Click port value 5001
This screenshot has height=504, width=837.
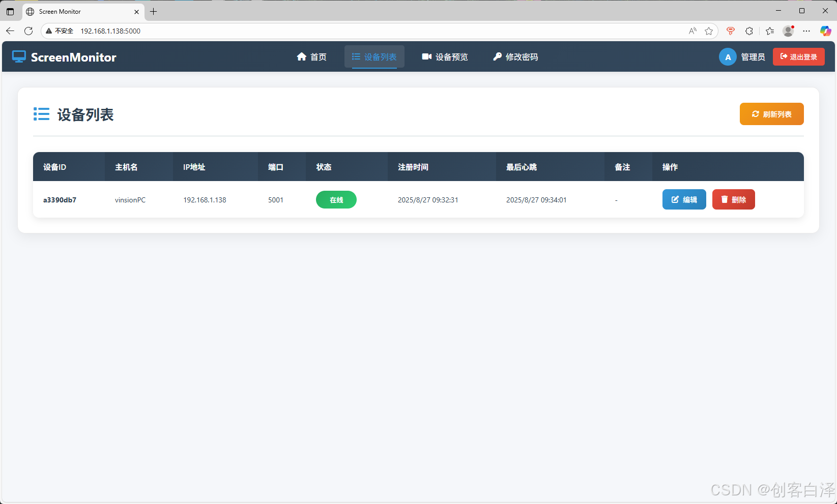[276, 200]
